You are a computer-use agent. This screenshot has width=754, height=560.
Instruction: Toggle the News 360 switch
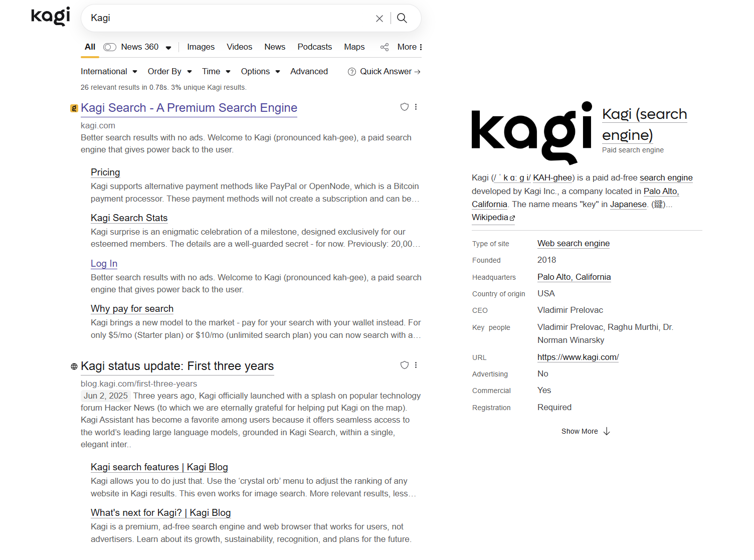pyautogui.click(x=110, y=47)
